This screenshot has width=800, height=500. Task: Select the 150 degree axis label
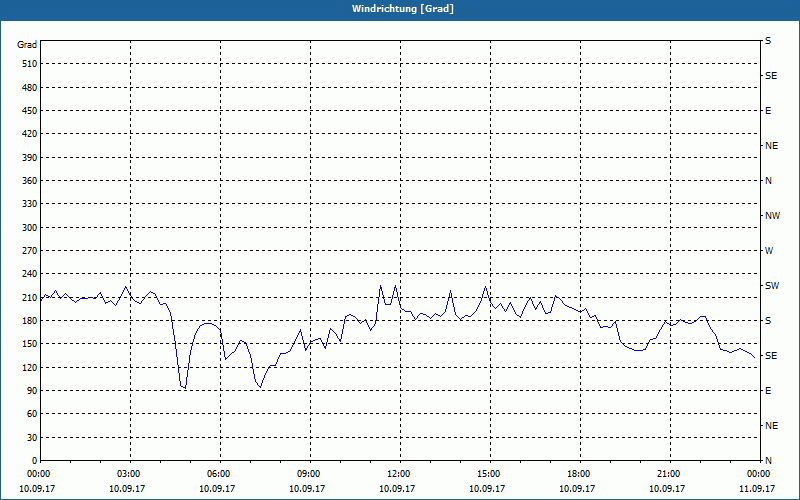tap(30, 344)
